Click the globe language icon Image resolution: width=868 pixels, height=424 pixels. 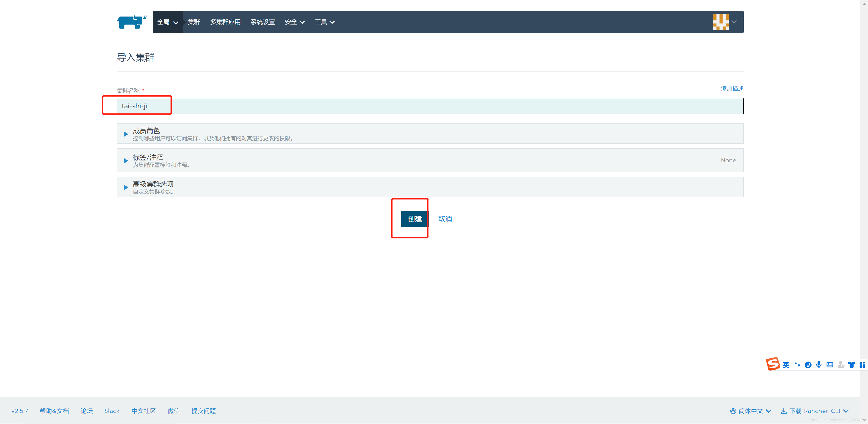(733, 411)
